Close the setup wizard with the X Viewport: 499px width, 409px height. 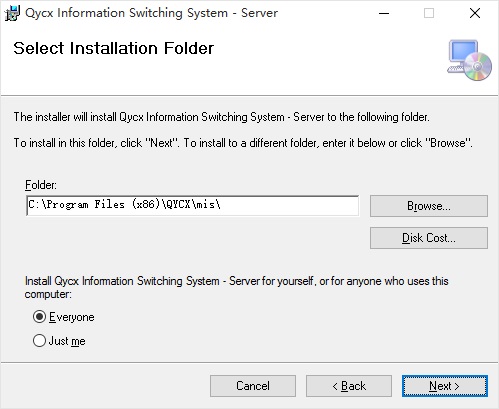coord(475,13)
